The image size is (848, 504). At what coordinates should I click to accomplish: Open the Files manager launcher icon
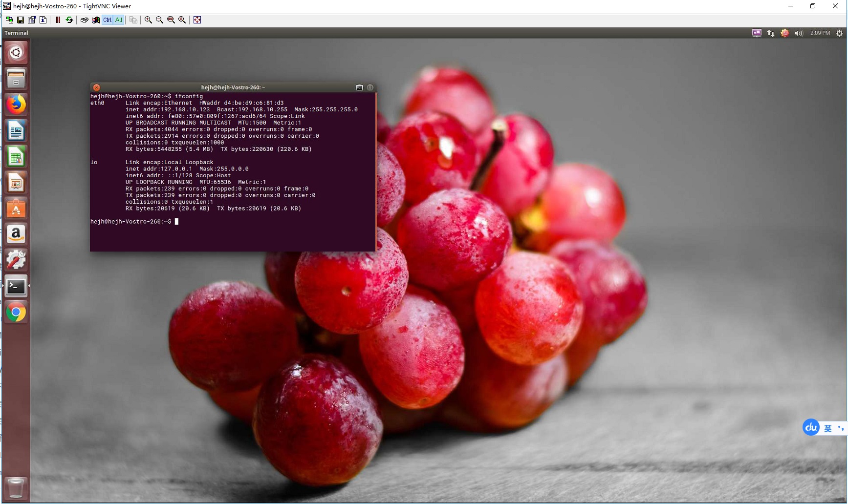click(x=16, y=78)
